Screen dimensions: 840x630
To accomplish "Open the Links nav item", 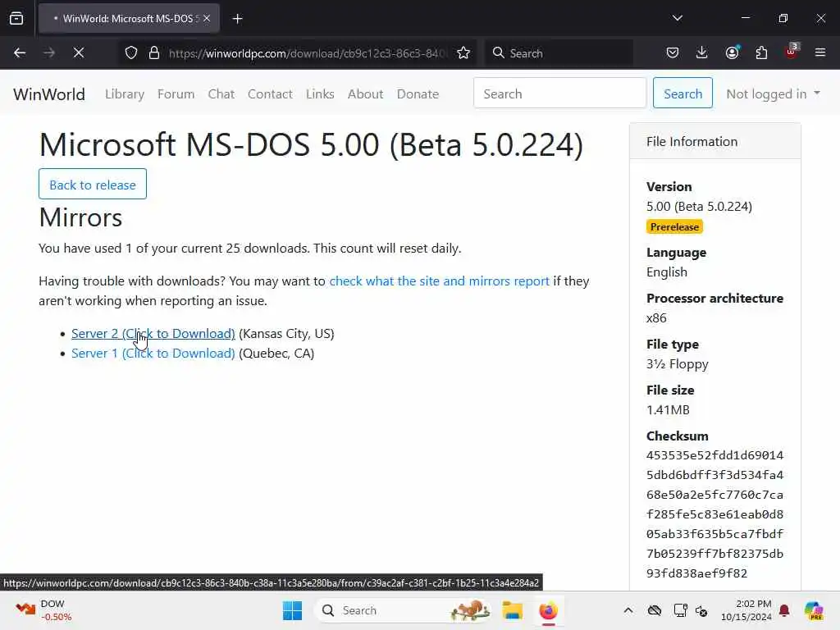I will (x=320, y=94).
